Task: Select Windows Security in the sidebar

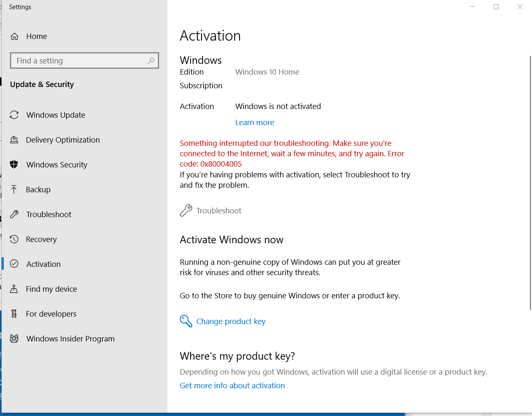Action: (57, 164)
